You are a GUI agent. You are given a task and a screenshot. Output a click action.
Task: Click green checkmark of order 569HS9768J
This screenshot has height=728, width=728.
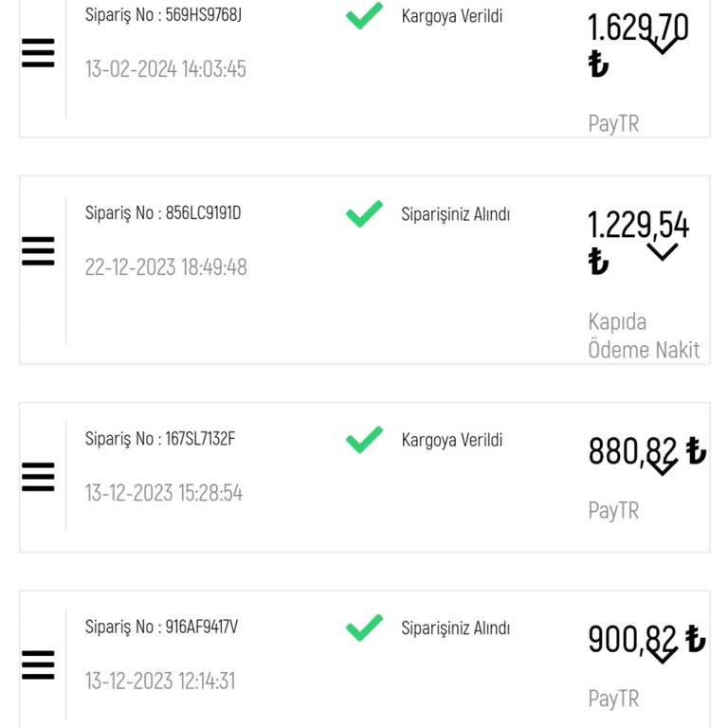(x=364, y=15)
